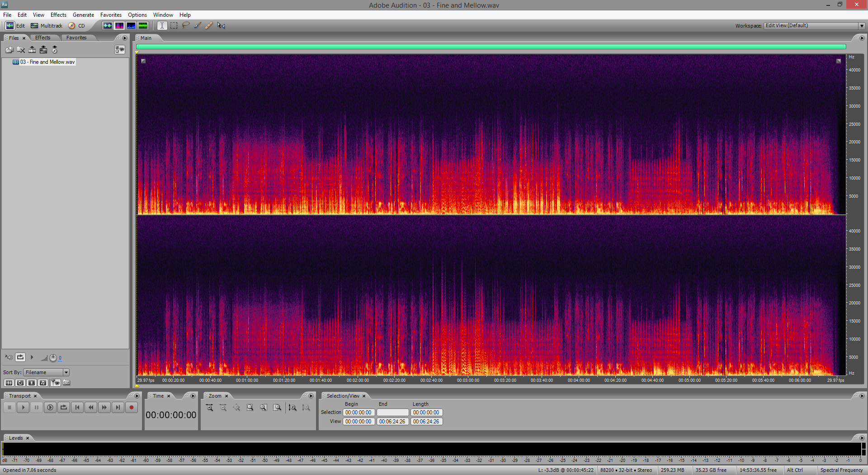Open the Effects menu
Screen dimensions: 868x475
(x=58, y=15)
